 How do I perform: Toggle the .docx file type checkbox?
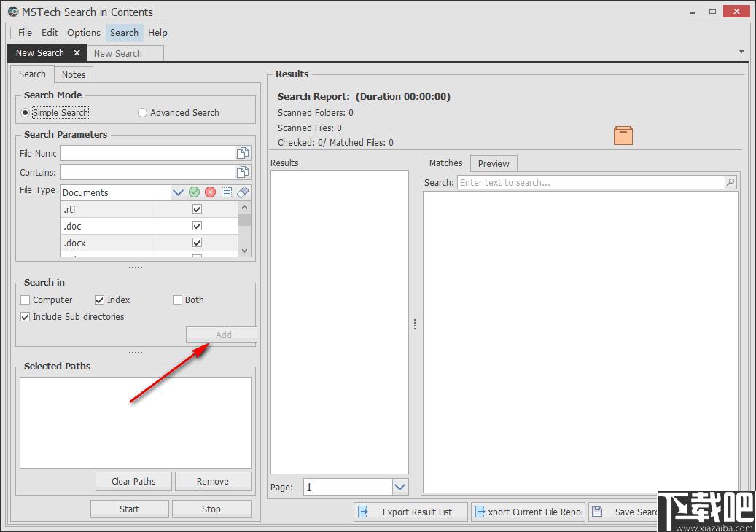click(x=197, y=242)
